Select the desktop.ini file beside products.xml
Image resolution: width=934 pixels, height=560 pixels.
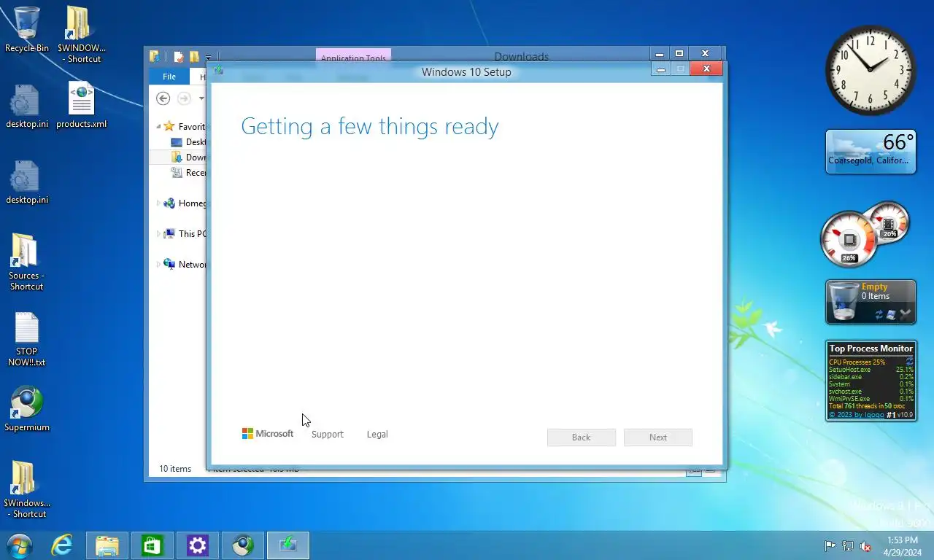click(27, 106)
